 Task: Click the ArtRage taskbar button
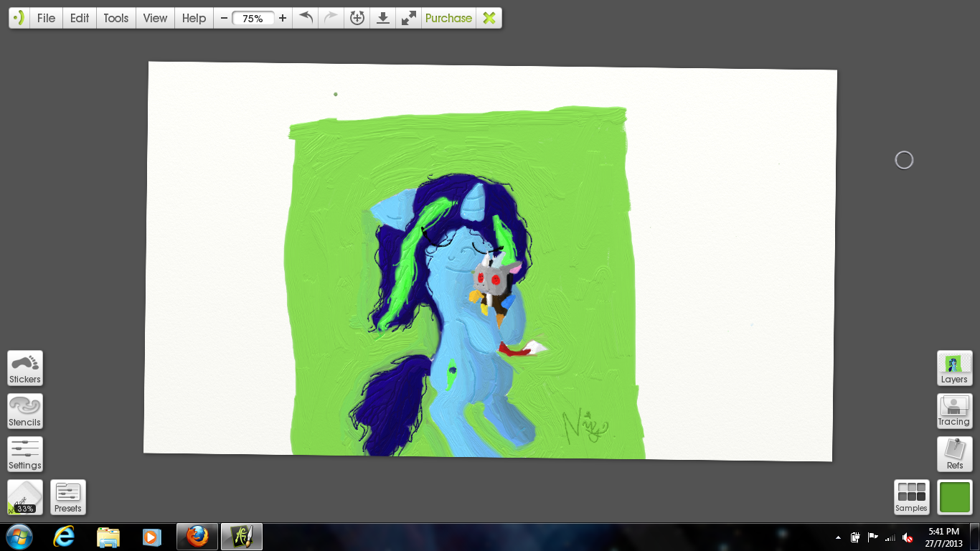click(x=241, y=537)
